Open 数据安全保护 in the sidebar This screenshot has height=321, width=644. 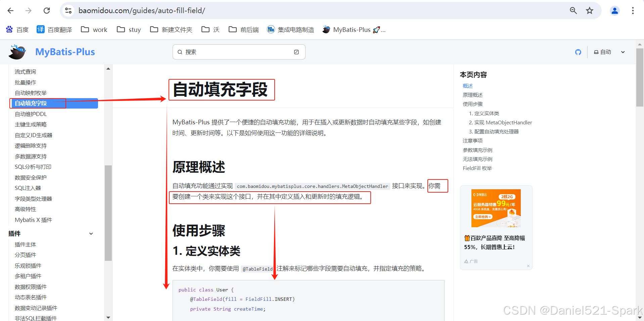tap(31, 177)
